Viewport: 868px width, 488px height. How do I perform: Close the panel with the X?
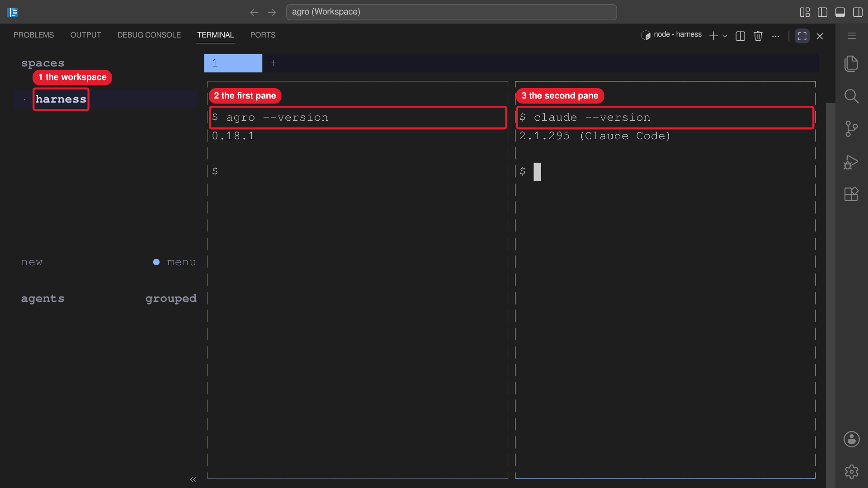[x=820, y=36]
